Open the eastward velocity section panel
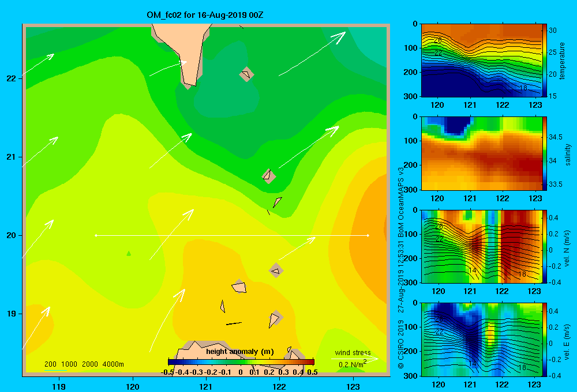The image size is (577, 392). tap(482, 340)
